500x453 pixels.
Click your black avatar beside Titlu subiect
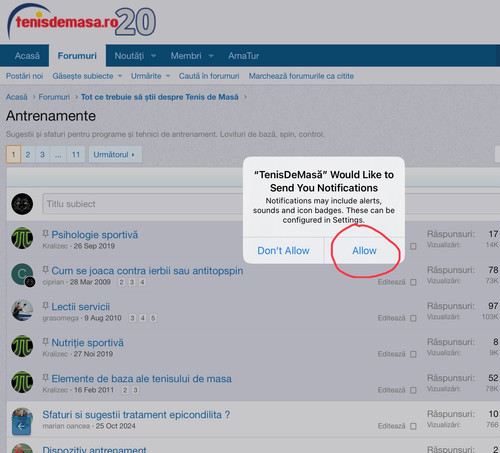point(22,204)
